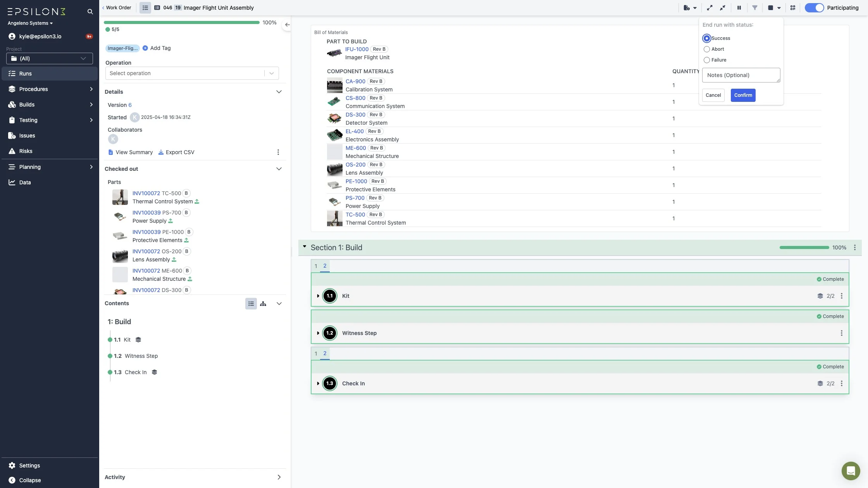
Task: Expand all steps with expand arrows icon
Action: tap(710, 8)
